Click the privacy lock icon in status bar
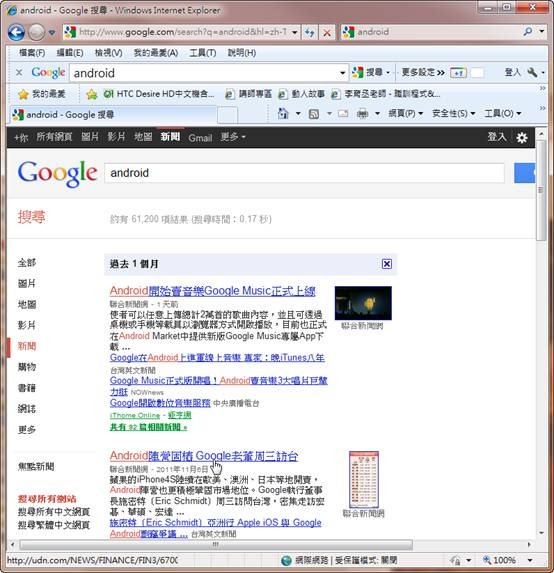The height and width of the screenshot is (573, 554). 455,560
